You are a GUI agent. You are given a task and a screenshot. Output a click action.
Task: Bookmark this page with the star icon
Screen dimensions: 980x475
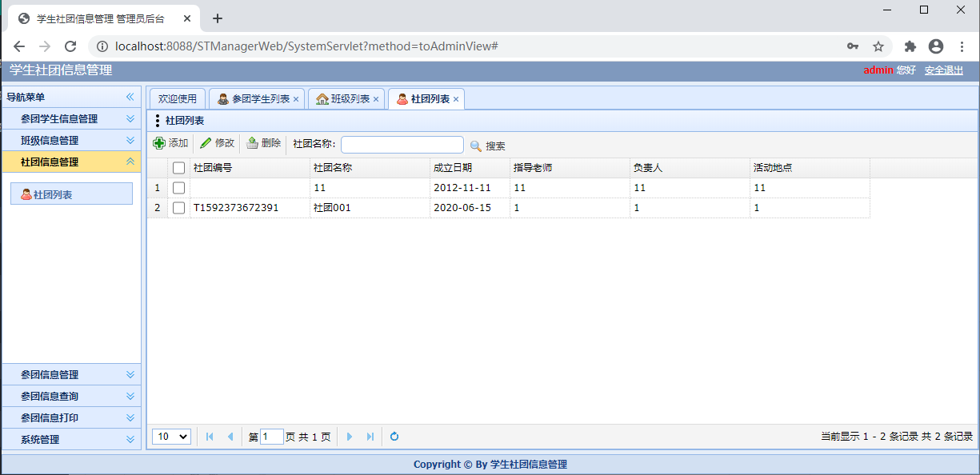click(x=878, y=46)
